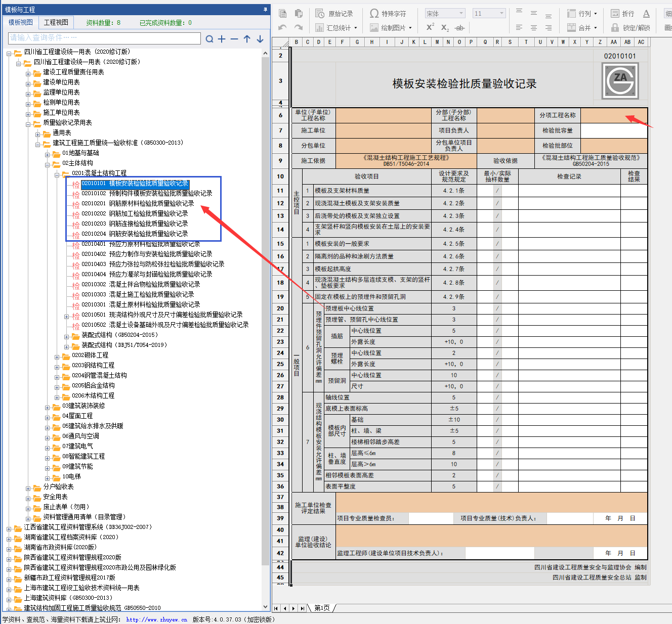Switch to the 工程视图 tab

56,22
